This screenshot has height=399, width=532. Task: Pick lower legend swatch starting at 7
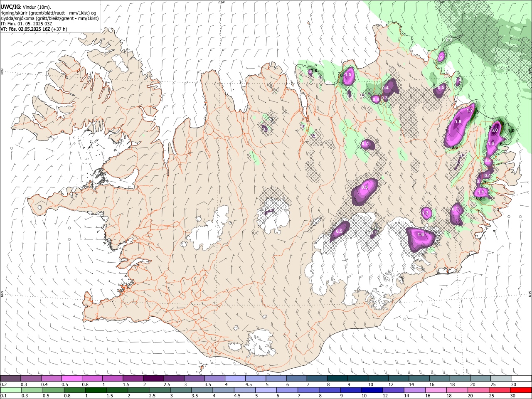[308, 390]
